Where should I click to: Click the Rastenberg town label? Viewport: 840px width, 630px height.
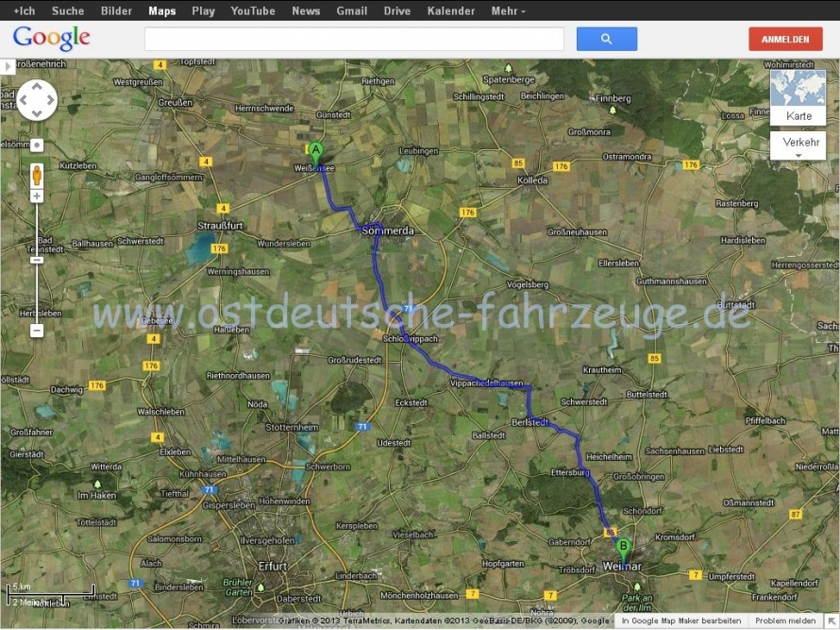click(x=737, y=204)
